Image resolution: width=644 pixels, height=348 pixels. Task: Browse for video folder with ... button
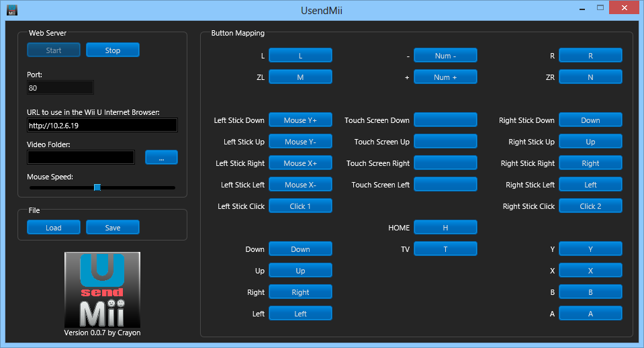(x=161, y=157)
